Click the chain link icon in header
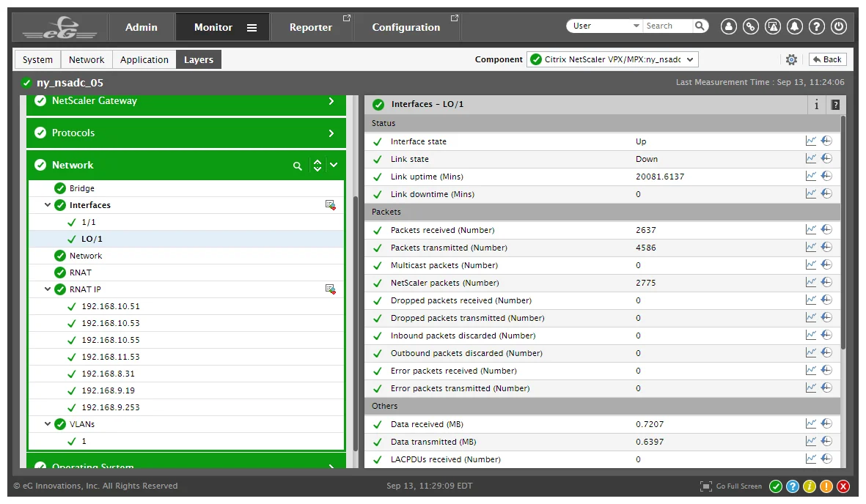866x504 pixels. [751, 26]
